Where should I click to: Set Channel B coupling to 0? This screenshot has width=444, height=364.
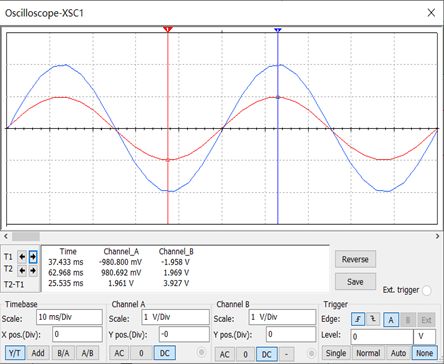click(245, 354)
